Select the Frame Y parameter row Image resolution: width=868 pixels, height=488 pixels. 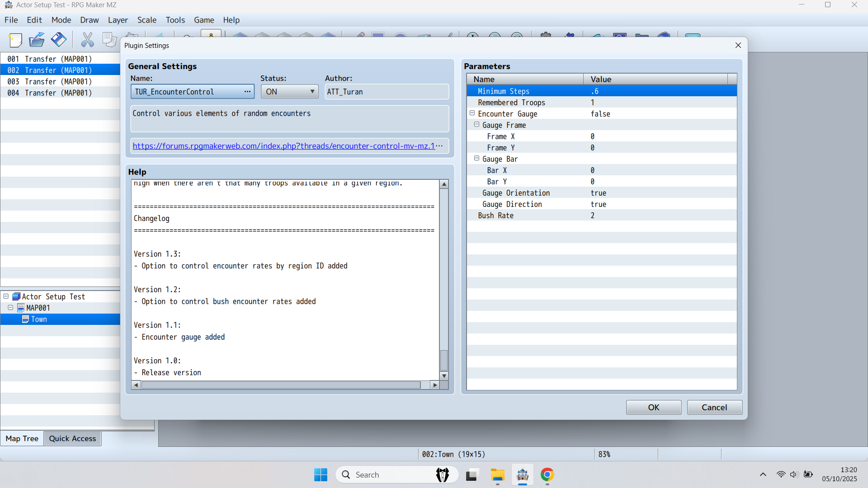point(602,148)
